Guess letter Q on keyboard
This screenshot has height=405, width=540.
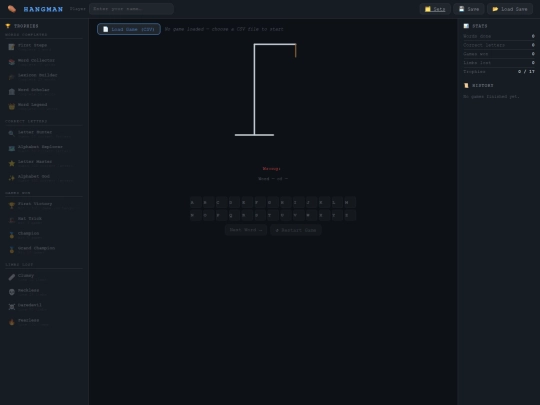(234, 215)
